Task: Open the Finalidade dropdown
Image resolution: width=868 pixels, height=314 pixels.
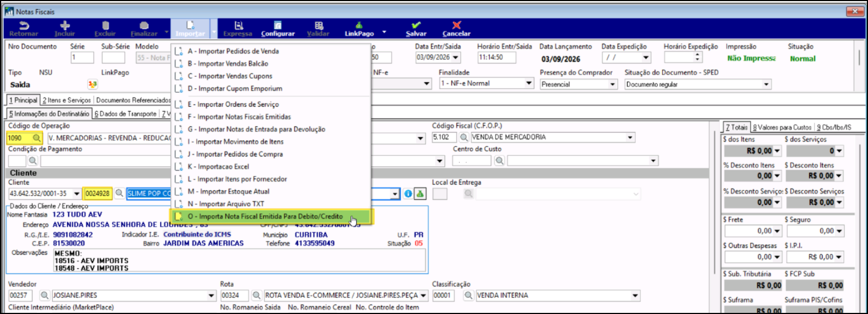Action: pos(529,83)
